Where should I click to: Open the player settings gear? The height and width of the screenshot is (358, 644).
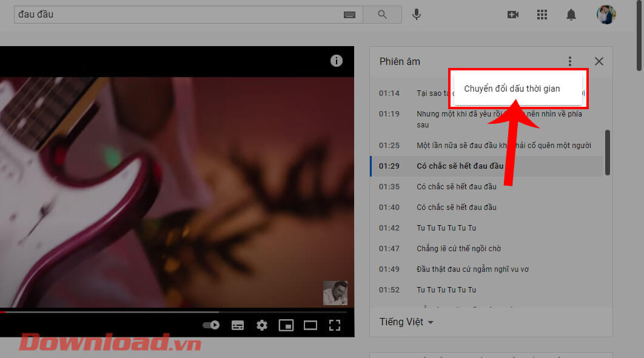261,325
